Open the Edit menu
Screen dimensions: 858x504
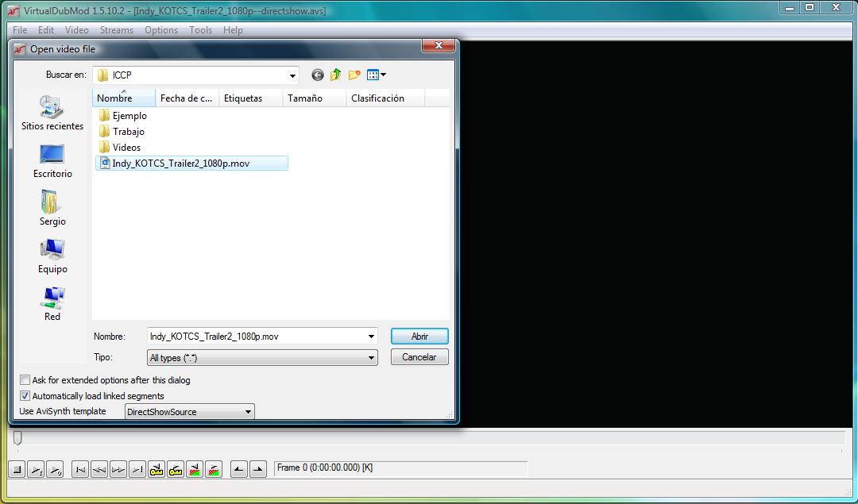(x=46, y=30)
